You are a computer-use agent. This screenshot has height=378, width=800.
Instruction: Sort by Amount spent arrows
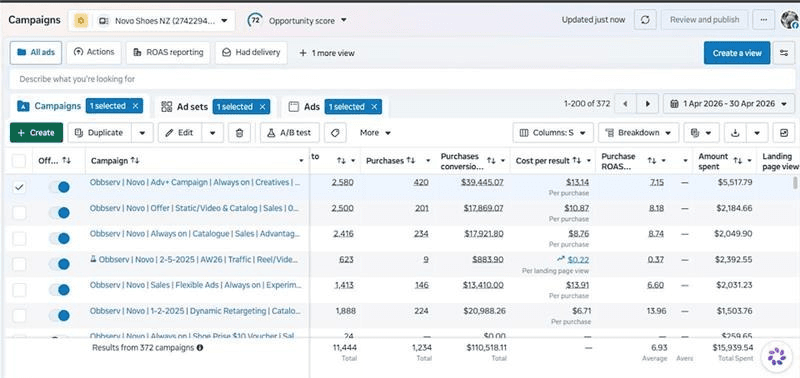tap(738, 161)
